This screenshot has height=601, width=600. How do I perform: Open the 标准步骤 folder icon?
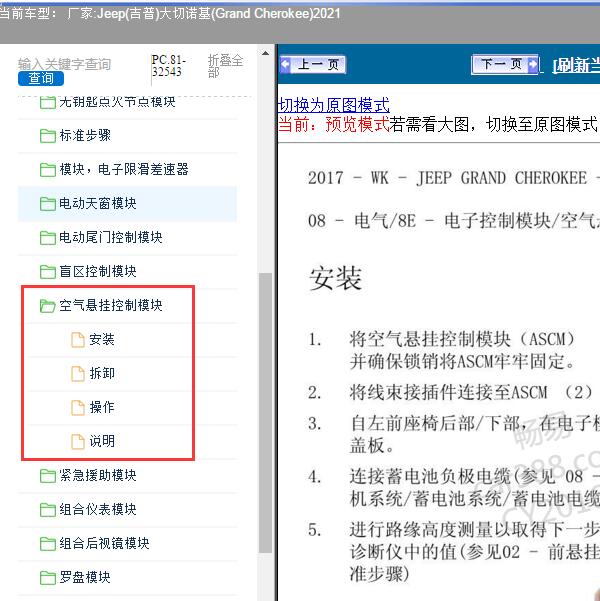(48, 136)
